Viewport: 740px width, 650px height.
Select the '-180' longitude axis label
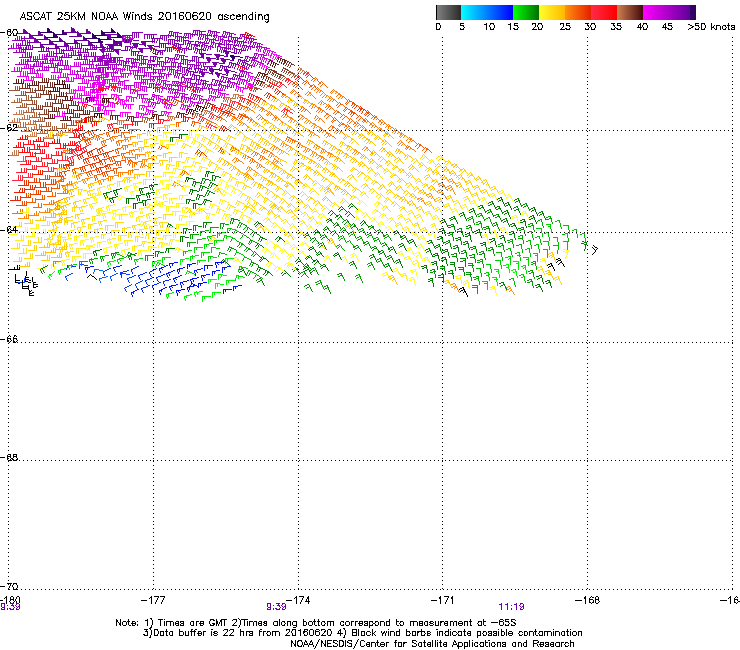coord(10,600)
